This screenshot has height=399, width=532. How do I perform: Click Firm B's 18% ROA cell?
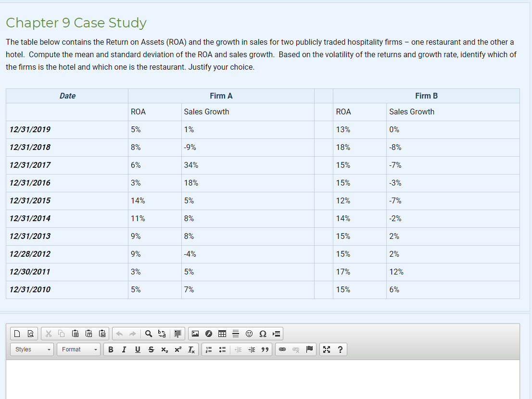click(360, 148)
